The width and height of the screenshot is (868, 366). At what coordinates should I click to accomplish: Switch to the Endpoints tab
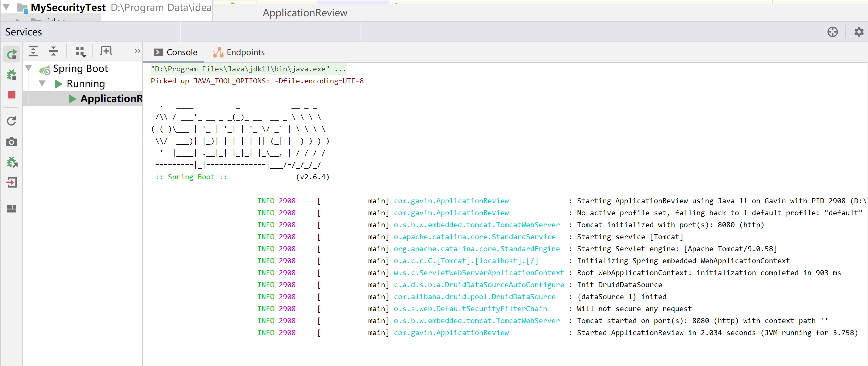click(x=246, y=52)
